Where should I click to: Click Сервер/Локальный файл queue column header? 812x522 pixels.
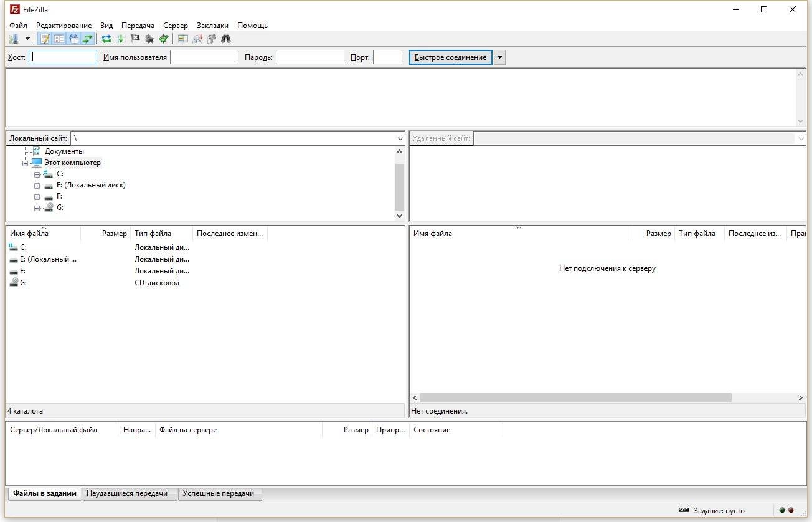click(62, 430)
